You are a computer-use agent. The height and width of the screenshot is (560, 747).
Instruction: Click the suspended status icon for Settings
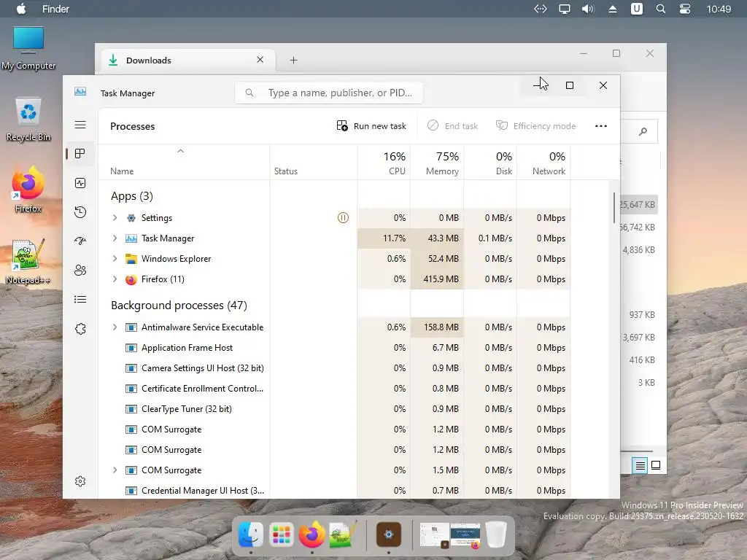[343, 217]
